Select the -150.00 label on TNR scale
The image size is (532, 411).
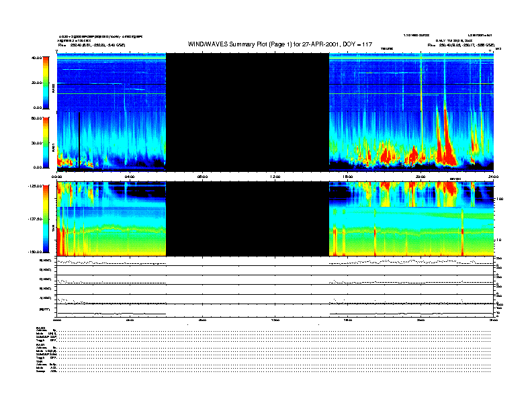[36, 252]
